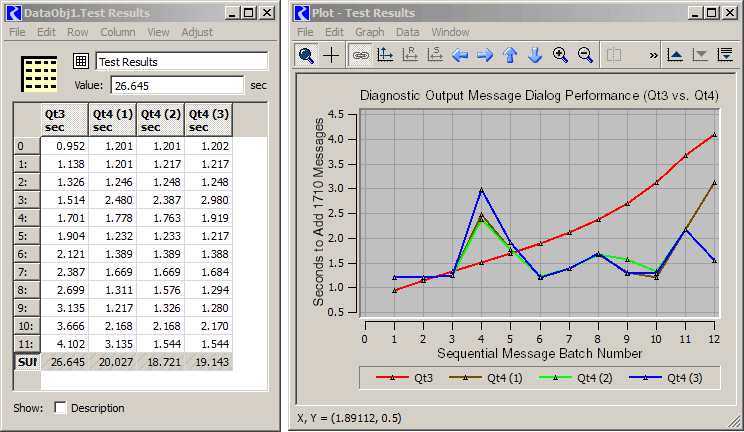Click the large yellow table icon
744x432 pixels.
coord(39,74)
